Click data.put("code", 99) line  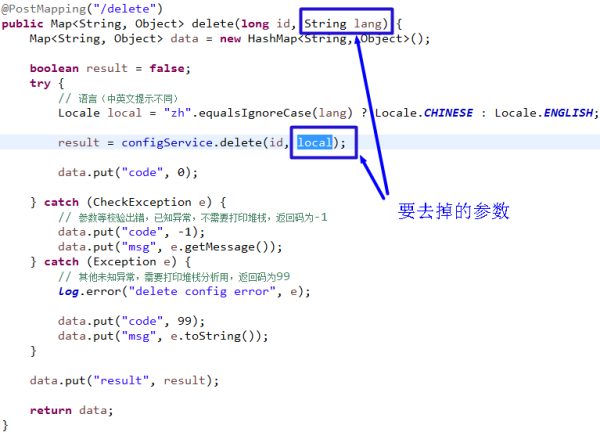tap(131, 321)
